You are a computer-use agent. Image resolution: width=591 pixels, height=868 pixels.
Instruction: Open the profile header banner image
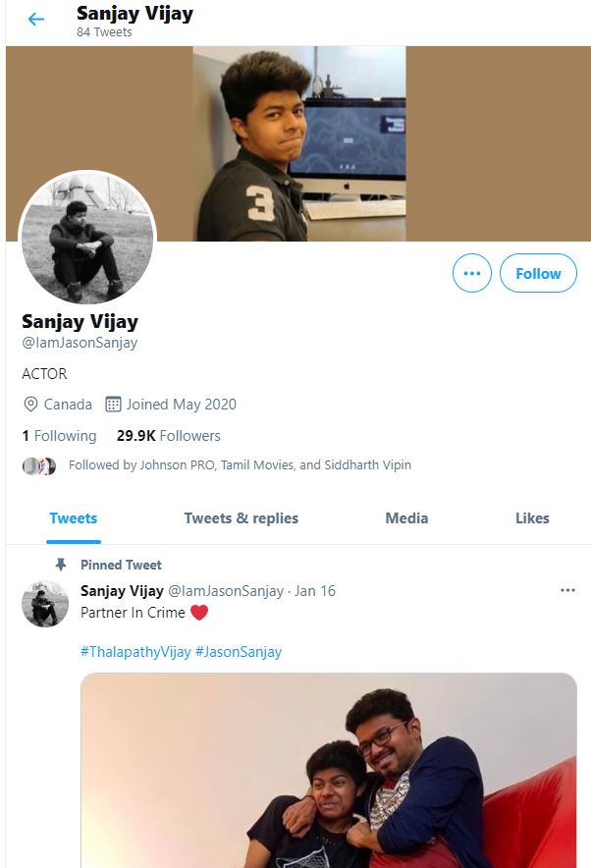298,142
